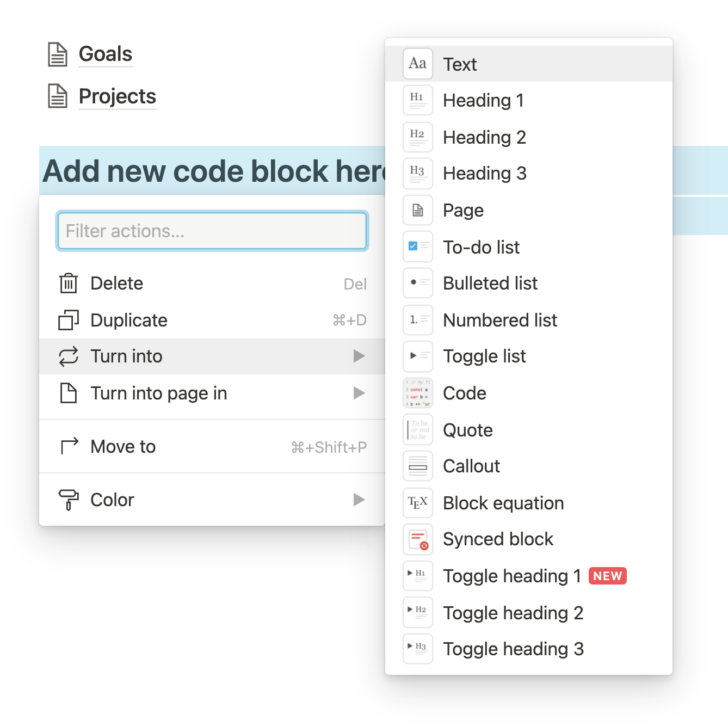Expand the Turn into submenu arrow
The image size is (728, 726).
[359, 356]
